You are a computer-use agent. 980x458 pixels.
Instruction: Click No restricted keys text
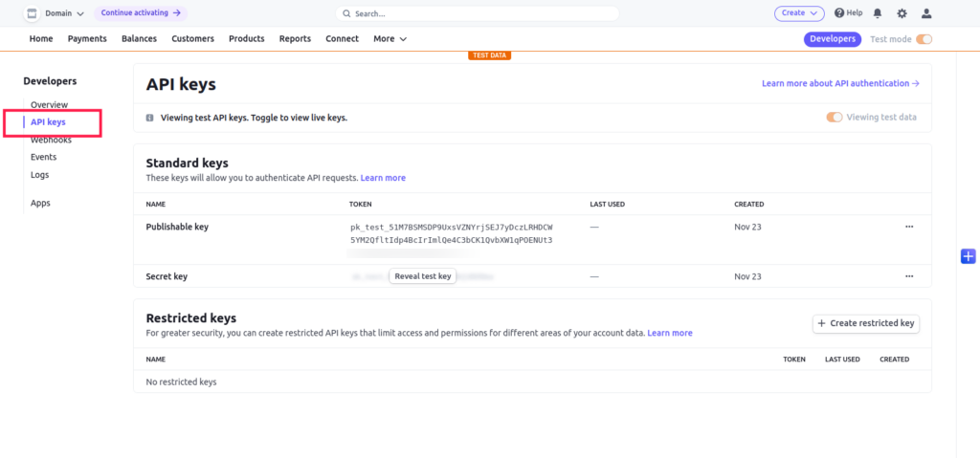[181, 382]
